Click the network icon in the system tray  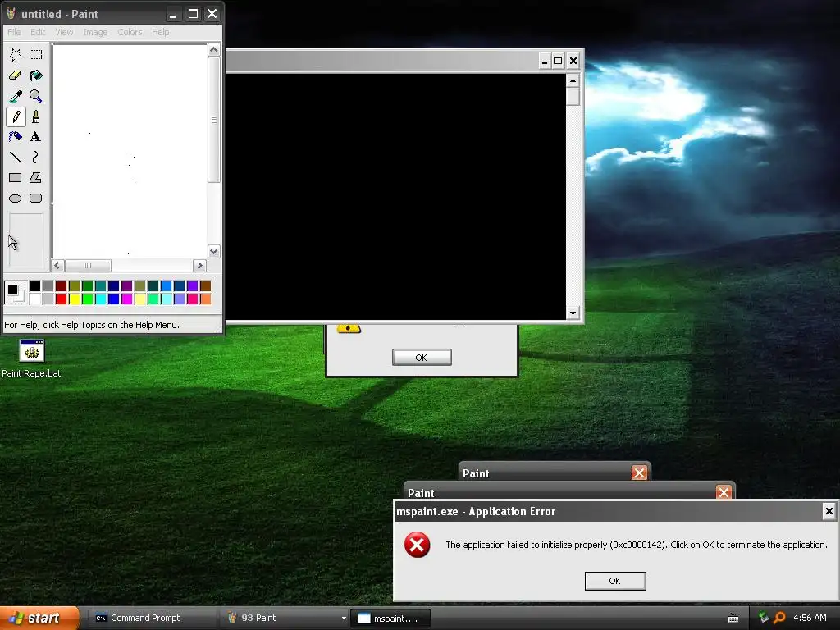[764, 618]
